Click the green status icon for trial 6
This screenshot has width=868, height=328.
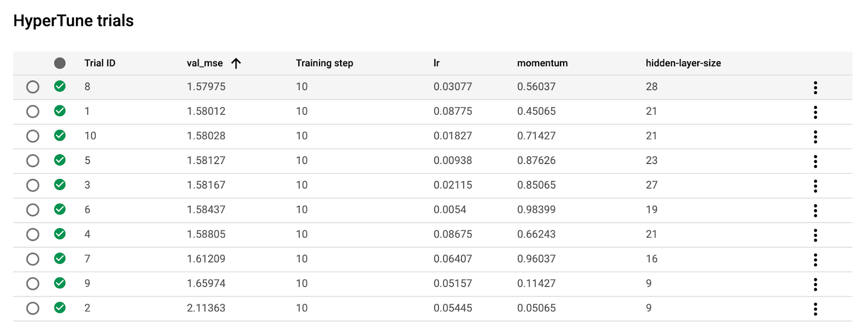point(60,209)
